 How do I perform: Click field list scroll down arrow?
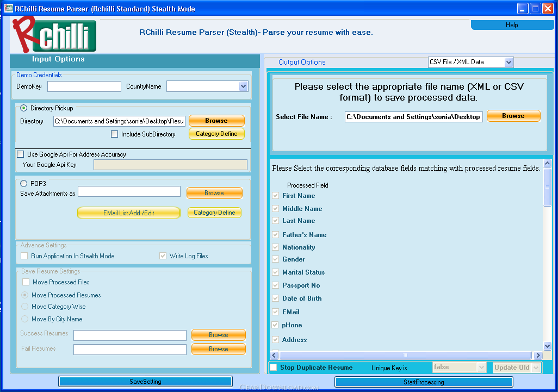[547, 346]
